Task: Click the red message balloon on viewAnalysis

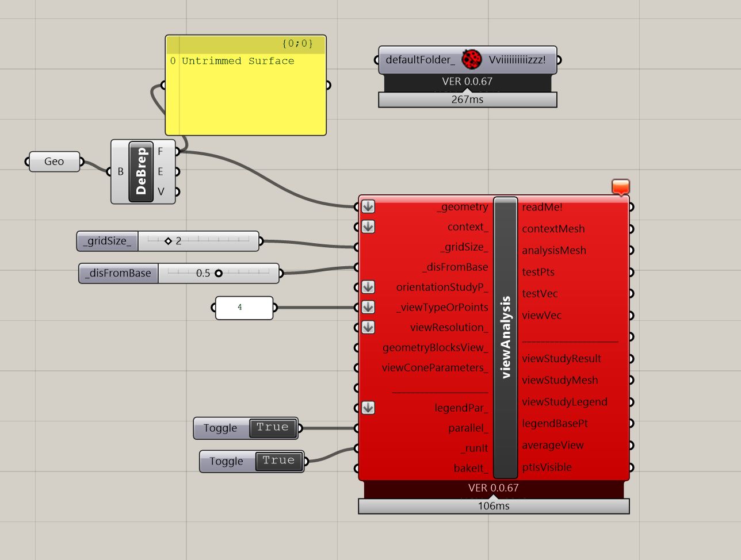Action: 620,187
